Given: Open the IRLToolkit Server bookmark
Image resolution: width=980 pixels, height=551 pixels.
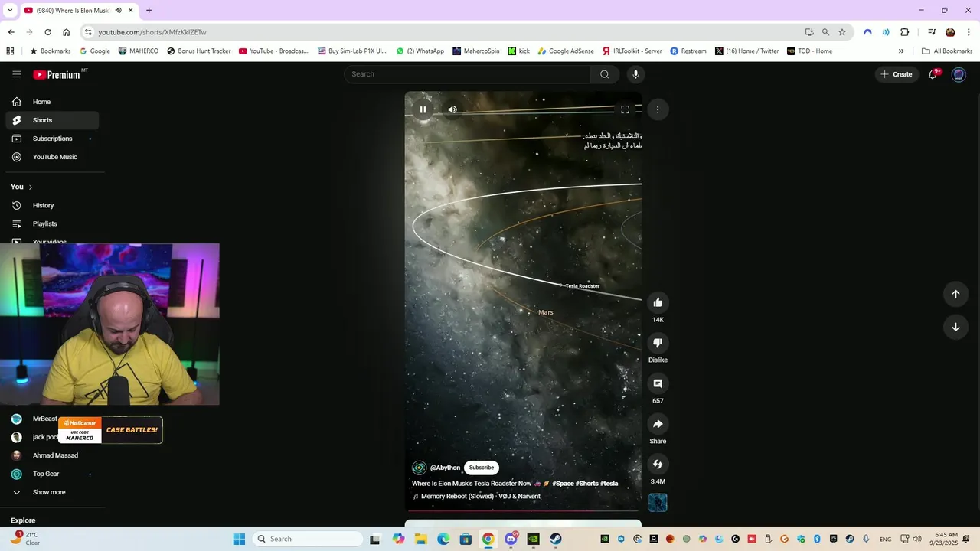Looking at the screenshot, I should pos(632,51).
